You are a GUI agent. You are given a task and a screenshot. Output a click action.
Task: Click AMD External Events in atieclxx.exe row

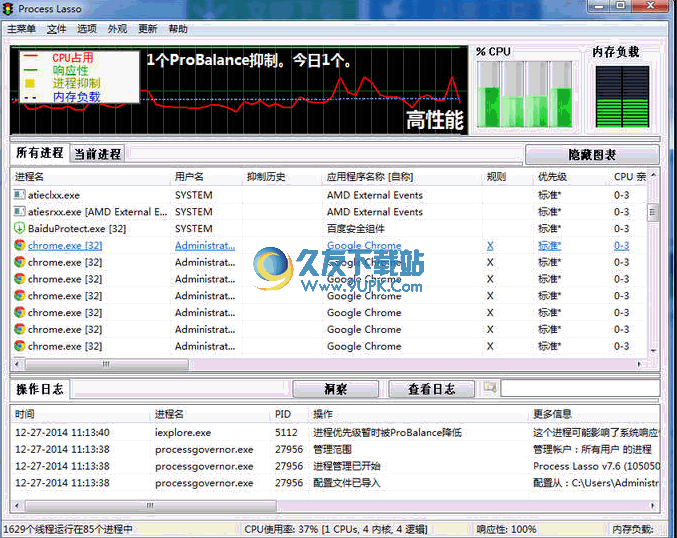coord(375,195)
